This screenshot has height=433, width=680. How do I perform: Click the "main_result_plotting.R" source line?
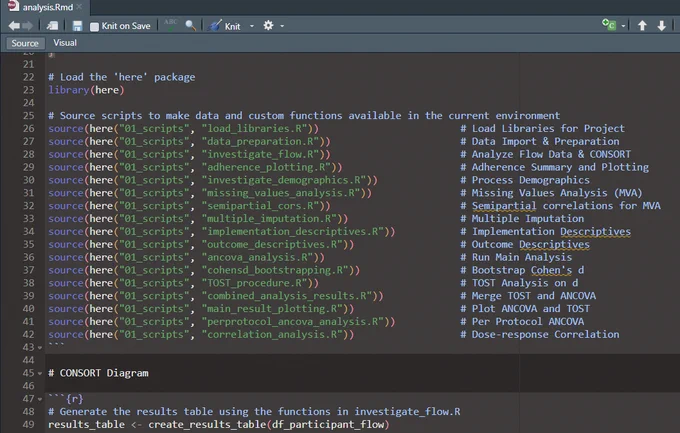201,308
